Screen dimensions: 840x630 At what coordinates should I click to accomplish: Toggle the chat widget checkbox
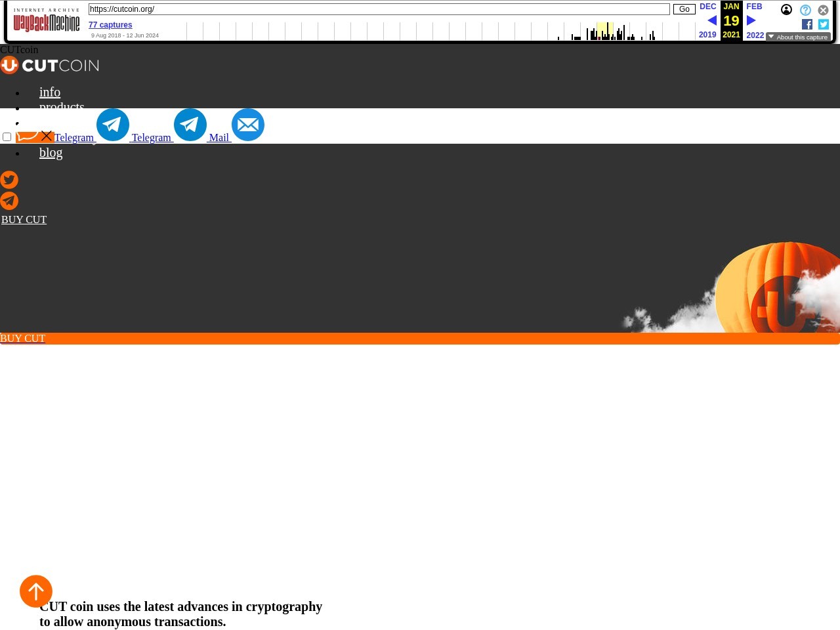pos(7,136)
